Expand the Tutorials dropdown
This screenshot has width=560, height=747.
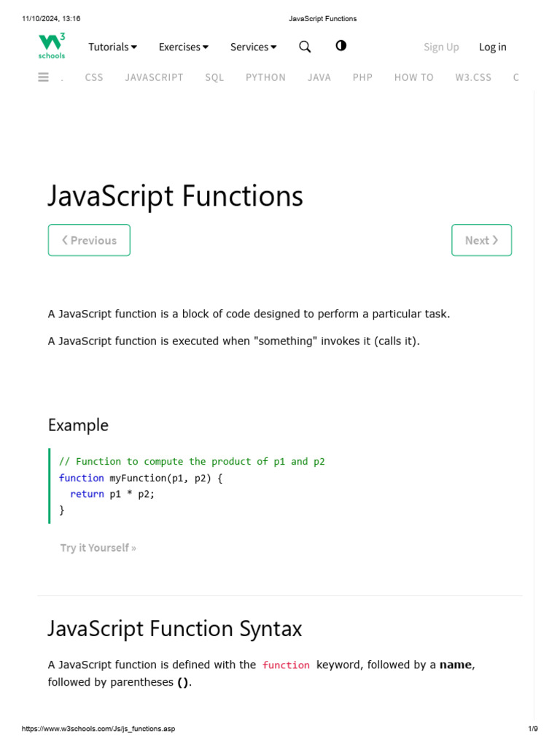point(112,47)
